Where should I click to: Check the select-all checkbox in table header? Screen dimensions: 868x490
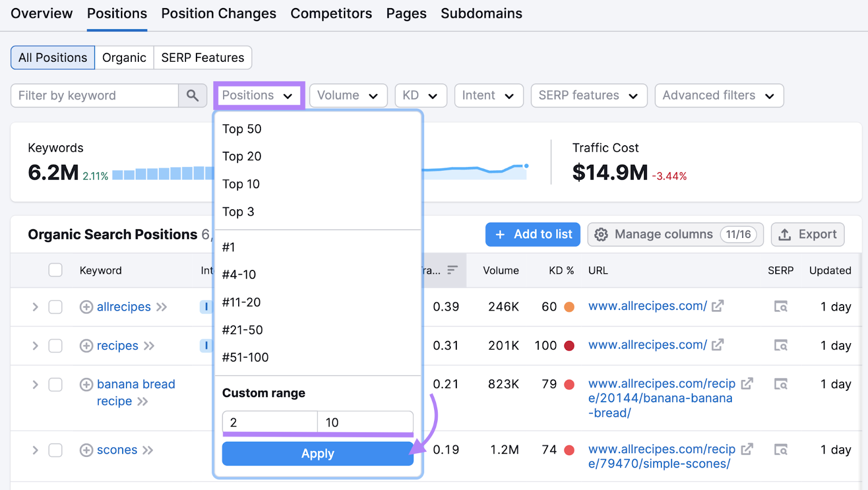coord(55,270)
